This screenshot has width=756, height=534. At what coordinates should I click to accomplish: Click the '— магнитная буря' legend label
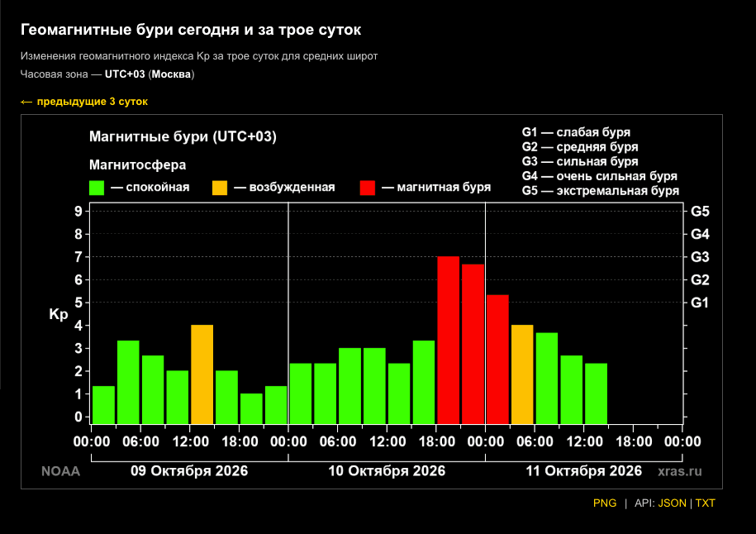pyautogui.click(x=436, y=187)
